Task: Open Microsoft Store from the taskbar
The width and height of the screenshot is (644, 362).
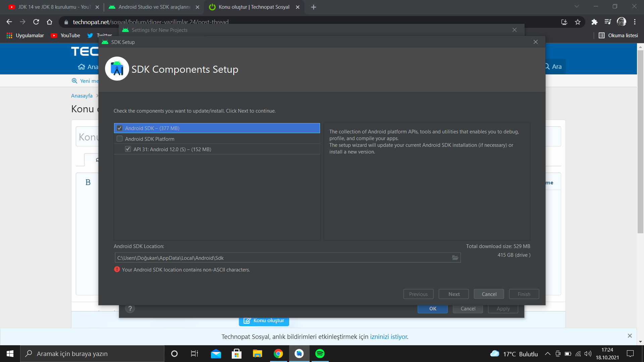Action: [236, 354]
